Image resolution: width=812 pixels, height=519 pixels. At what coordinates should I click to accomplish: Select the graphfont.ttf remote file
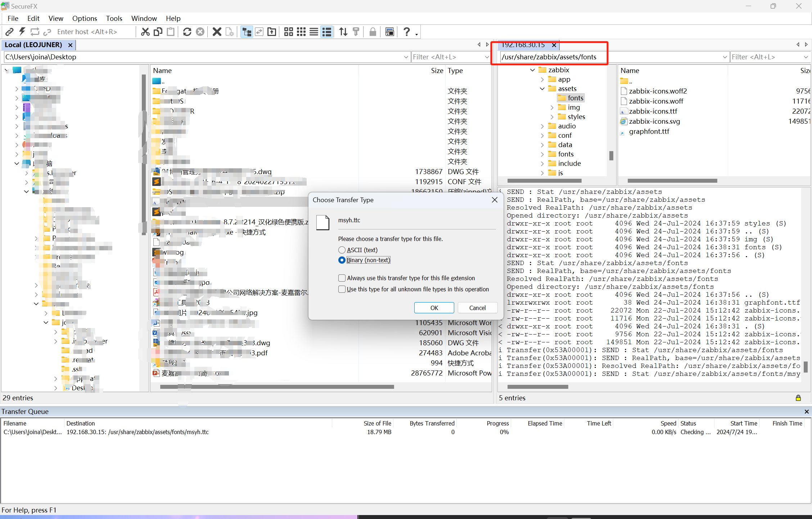(649, 132)
